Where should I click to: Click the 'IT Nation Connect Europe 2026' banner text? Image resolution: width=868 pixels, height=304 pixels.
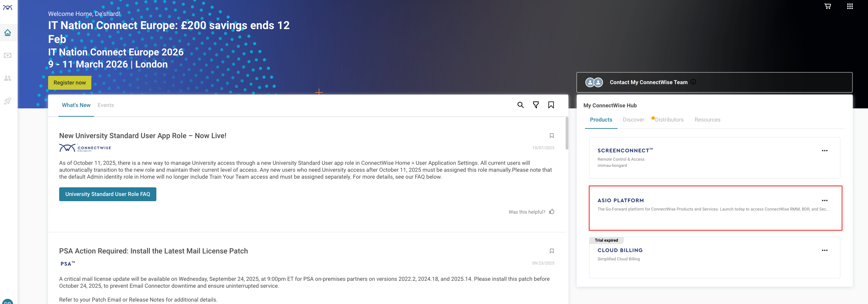pyautogui.click(x=116, y=52)
